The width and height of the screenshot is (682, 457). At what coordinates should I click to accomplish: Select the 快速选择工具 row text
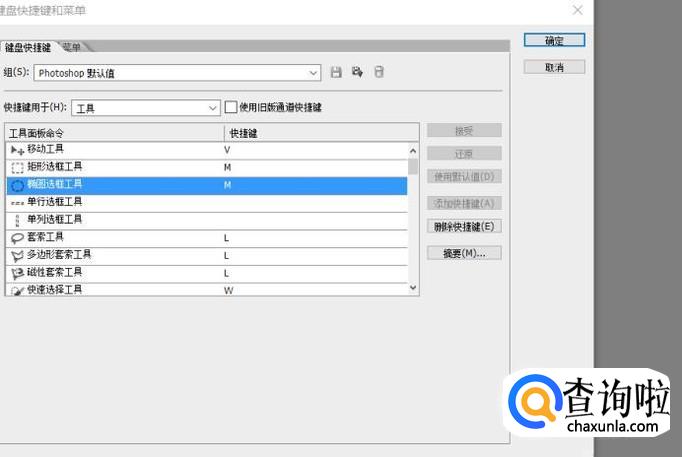pyautogui.click(x=54, y=289)
